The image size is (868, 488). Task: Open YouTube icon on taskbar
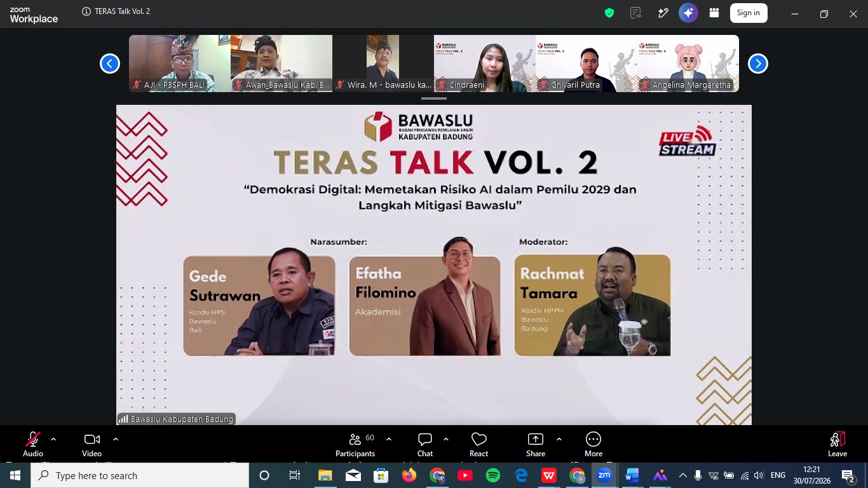(x=465, y=475)
